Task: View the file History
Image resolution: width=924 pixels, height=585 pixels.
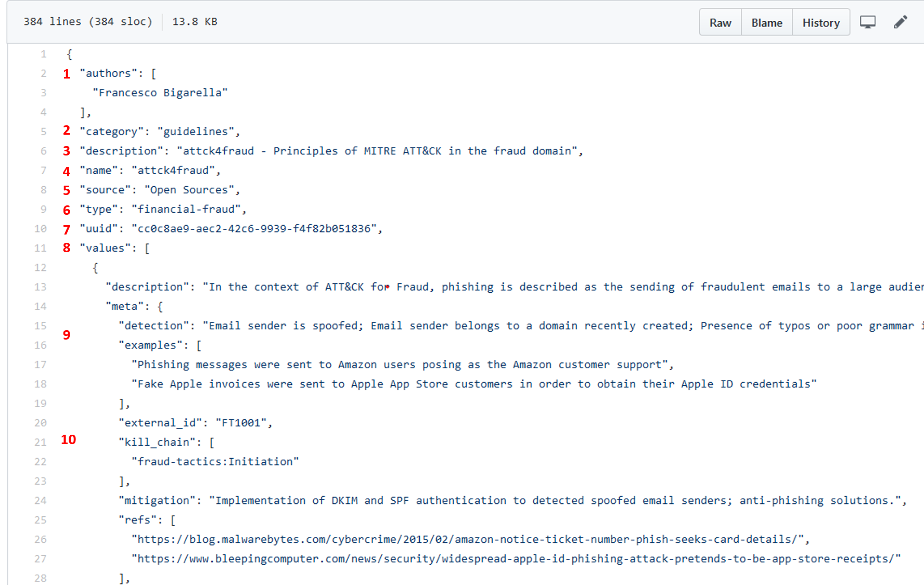Action: pyautogui.click(x=820, y=22)
